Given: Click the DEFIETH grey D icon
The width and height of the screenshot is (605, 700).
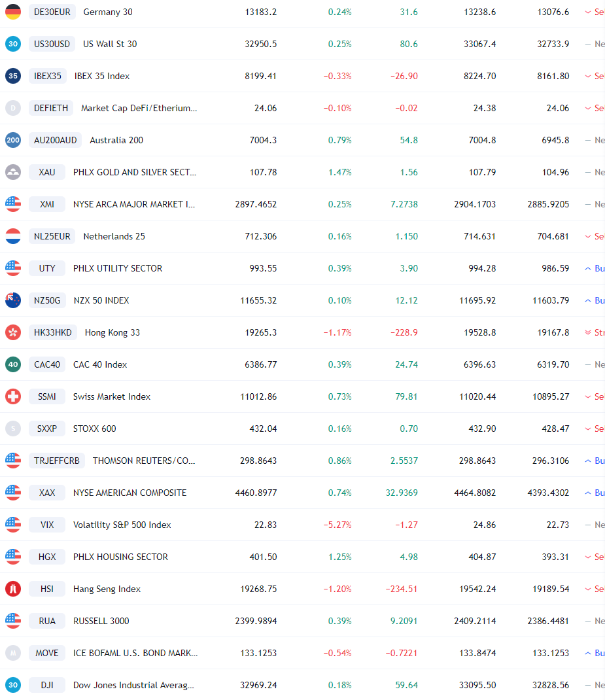Looking at the screenshot, I should (13, 108).
